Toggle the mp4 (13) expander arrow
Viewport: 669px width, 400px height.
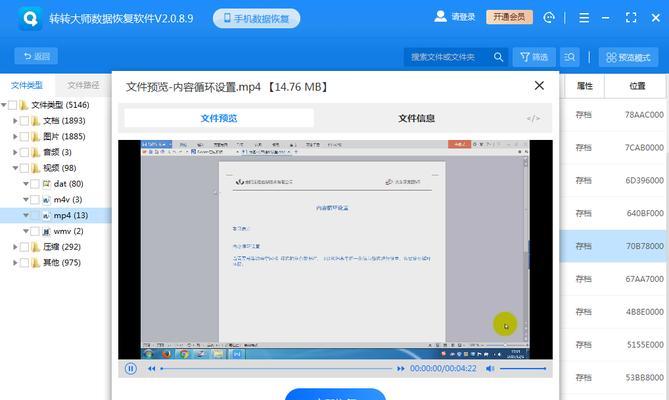pos(26,215)
